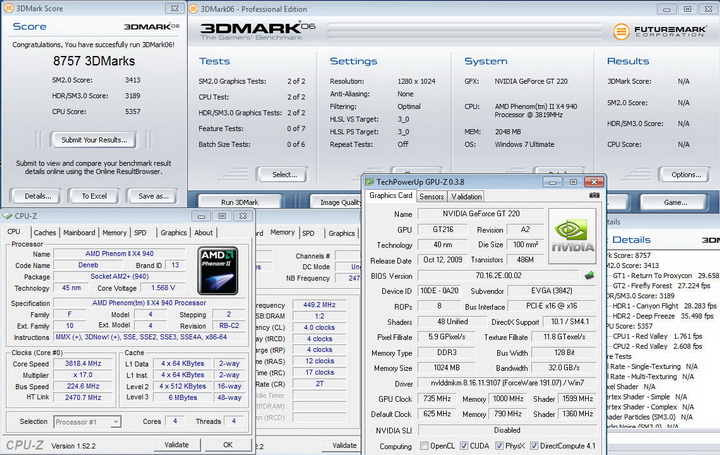Click the GPU-Z title bar icon

coord(369,182)
